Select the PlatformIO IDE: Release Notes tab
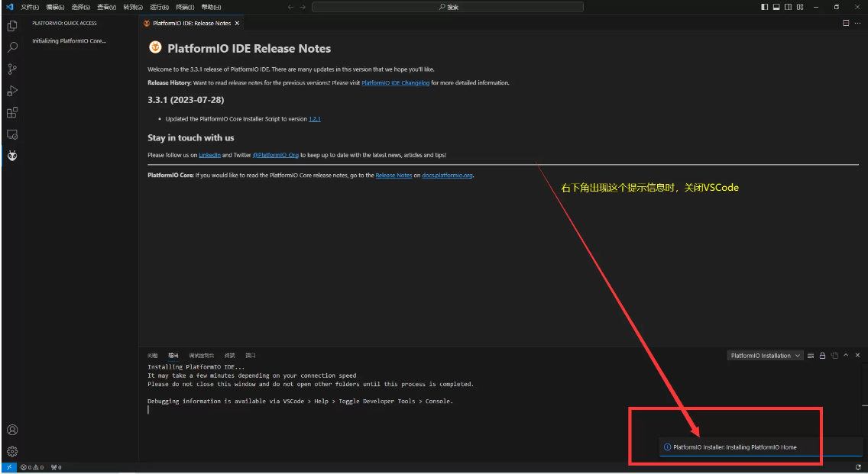This screenshot has width=868, height=474. pyautogui.click(x=192, y=23)
